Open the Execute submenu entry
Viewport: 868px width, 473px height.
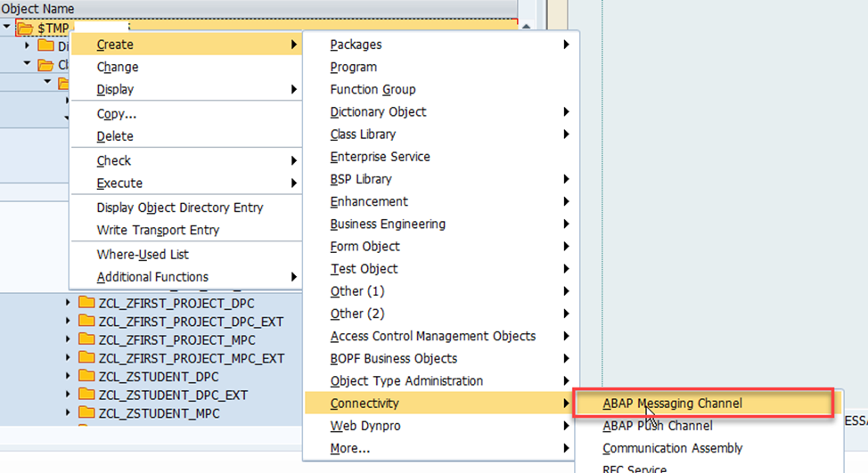click(186, 183)
